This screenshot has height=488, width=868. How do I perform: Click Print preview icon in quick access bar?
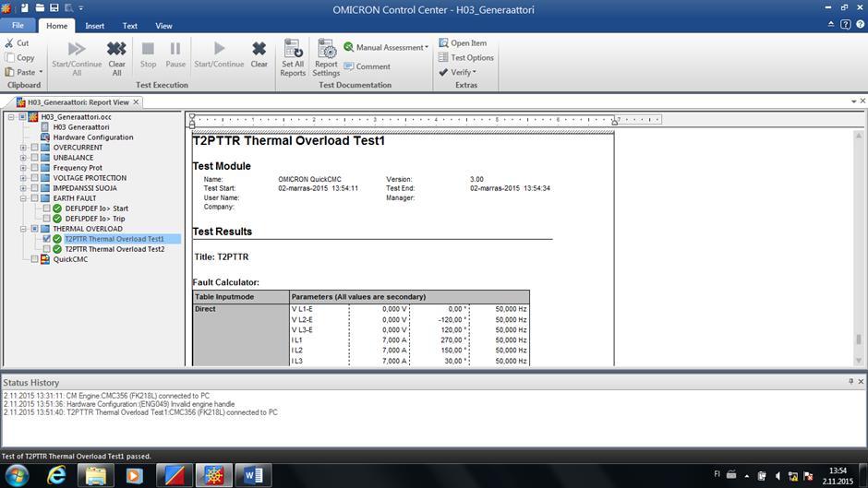click(x=68, y=7)
